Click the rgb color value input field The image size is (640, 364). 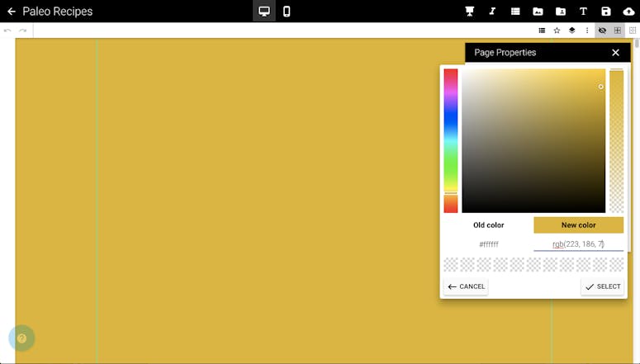coord(578,244)
